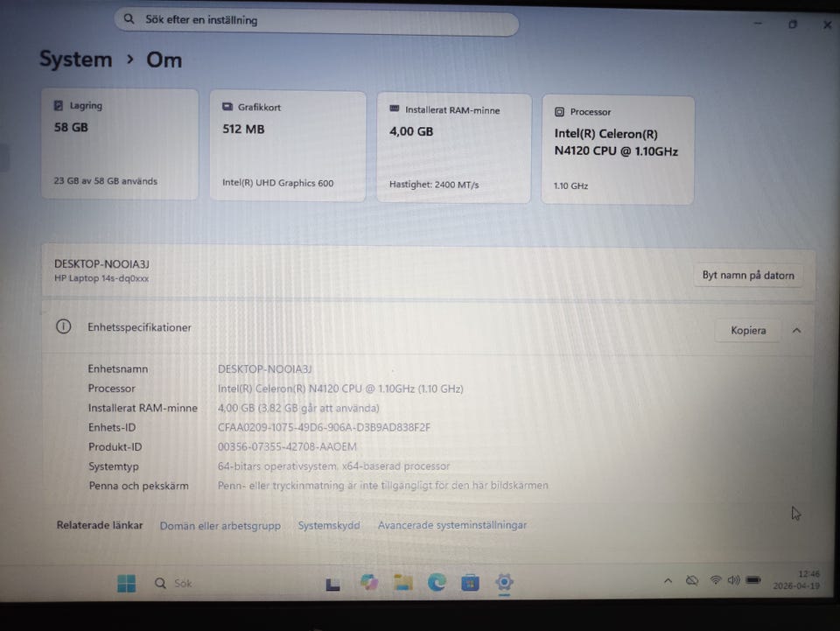Click the battery status icon
Viewport: 840px width, 631px height.
tap(753, 580)
